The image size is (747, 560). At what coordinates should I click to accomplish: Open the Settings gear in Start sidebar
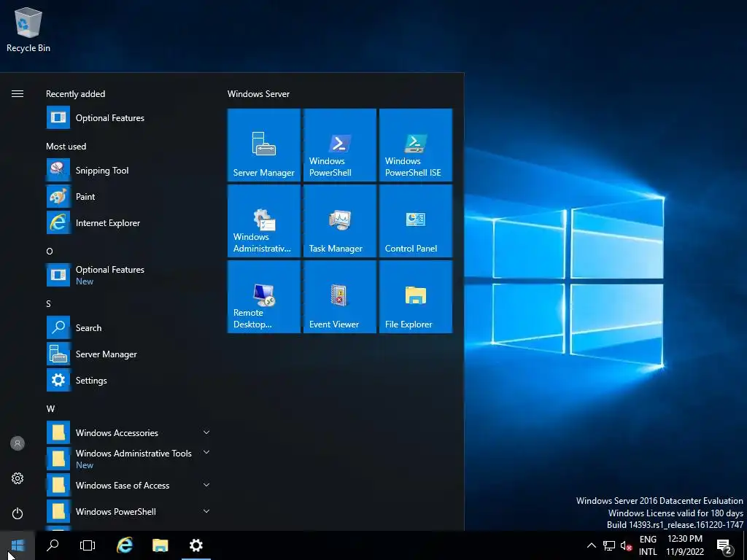tap(18, 478)
